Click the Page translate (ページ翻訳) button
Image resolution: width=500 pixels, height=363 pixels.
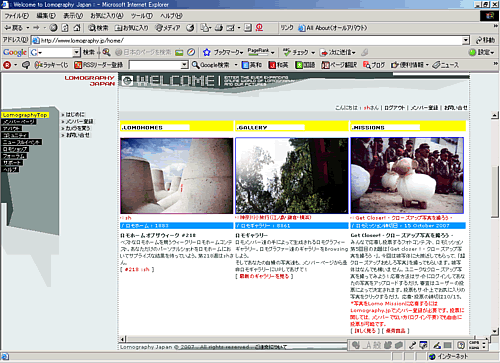[x=339, y=65]
